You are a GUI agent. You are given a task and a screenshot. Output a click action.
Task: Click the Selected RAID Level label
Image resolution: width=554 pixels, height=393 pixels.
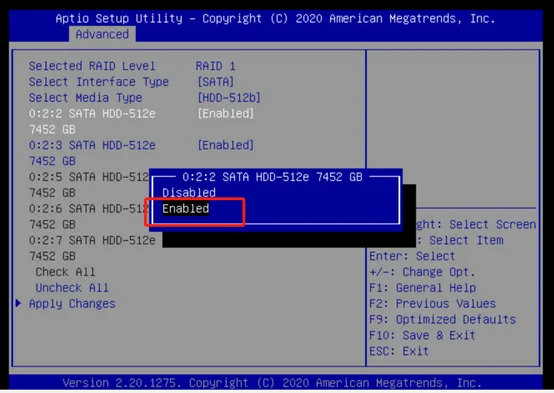point(92,66)
